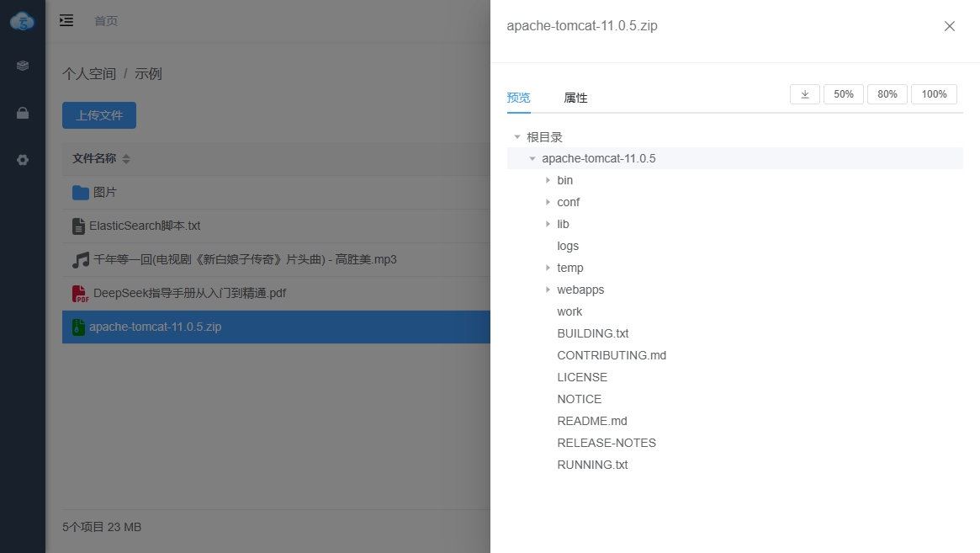
Task: Select the 根目录 label
Action: 544,136
